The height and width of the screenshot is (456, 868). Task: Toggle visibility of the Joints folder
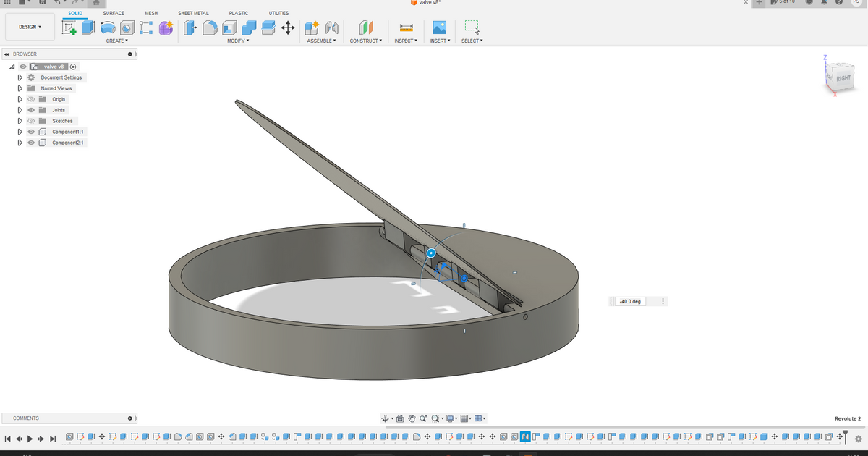31,110
